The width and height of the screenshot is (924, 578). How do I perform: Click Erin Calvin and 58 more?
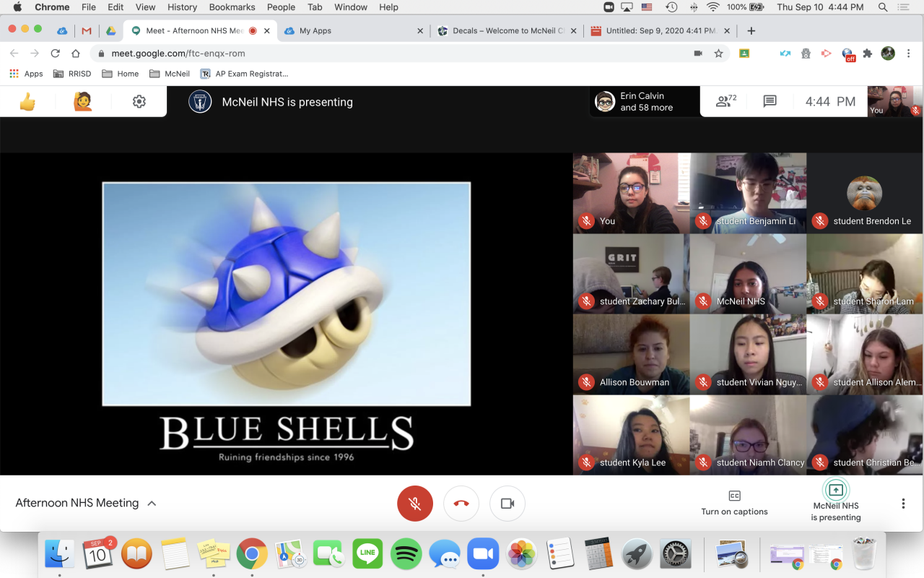click(x=645, y=102)
